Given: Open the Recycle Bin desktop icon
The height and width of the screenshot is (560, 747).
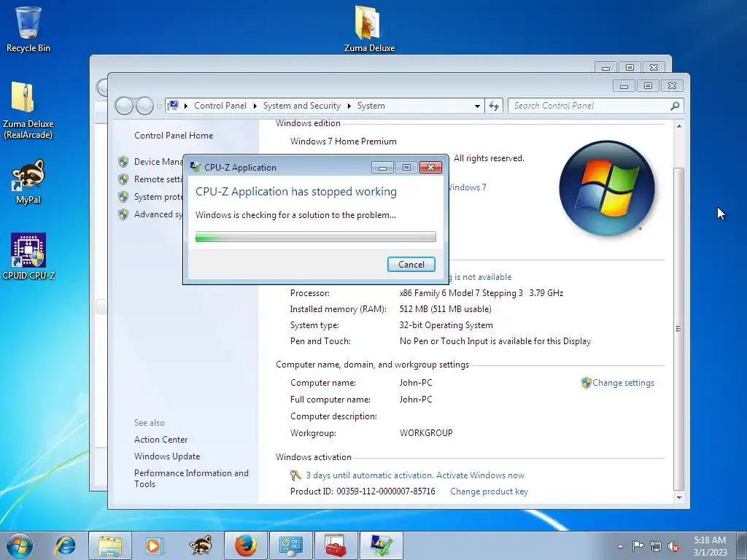Looking at the screenshot, I should click(x=28, y=28).
